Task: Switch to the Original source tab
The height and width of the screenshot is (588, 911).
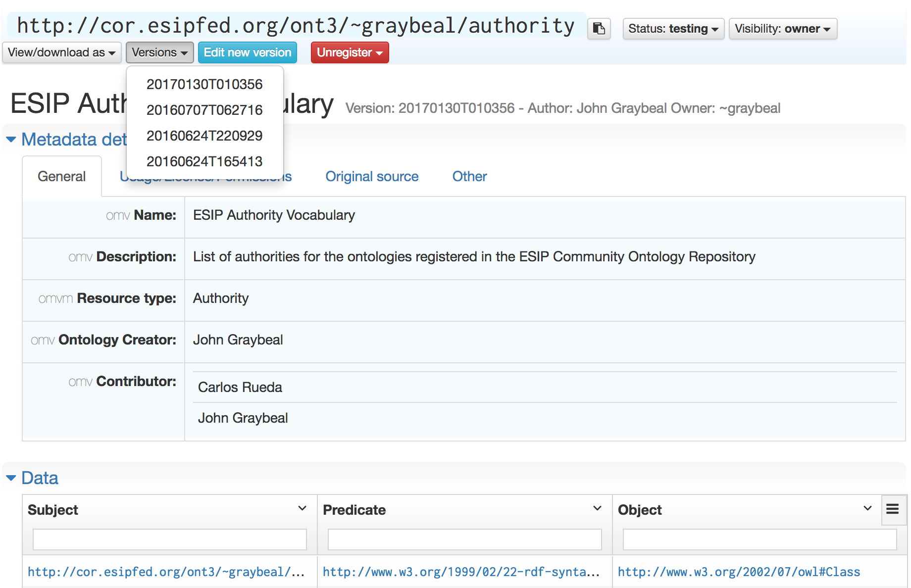Action: click(372, 177)
